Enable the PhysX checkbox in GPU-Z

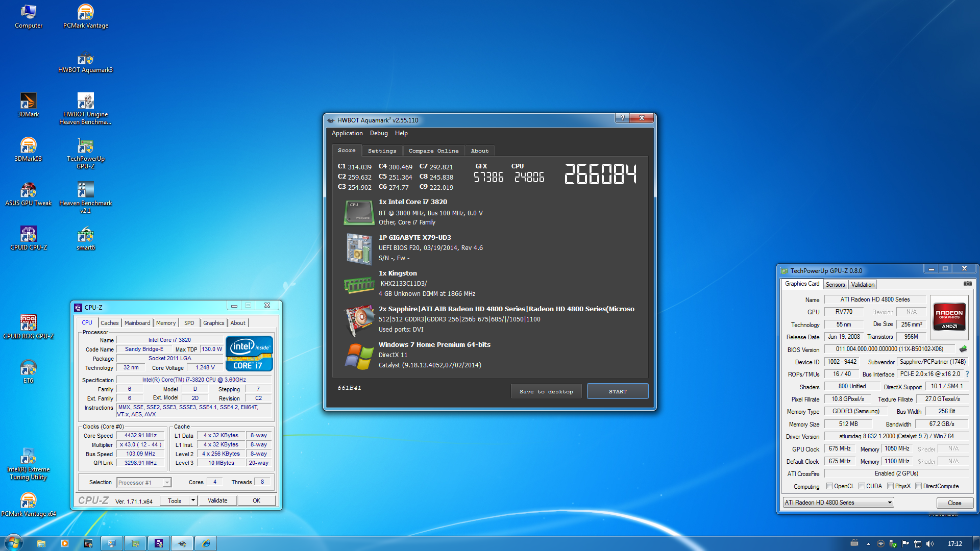(x=890, y=486)
